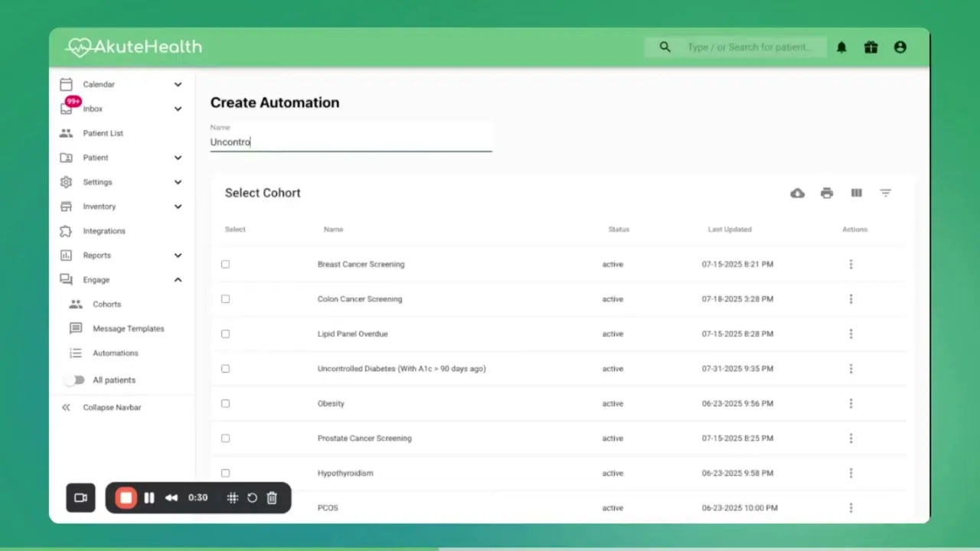Expand the Patient menu chevron

pos(178,158)
